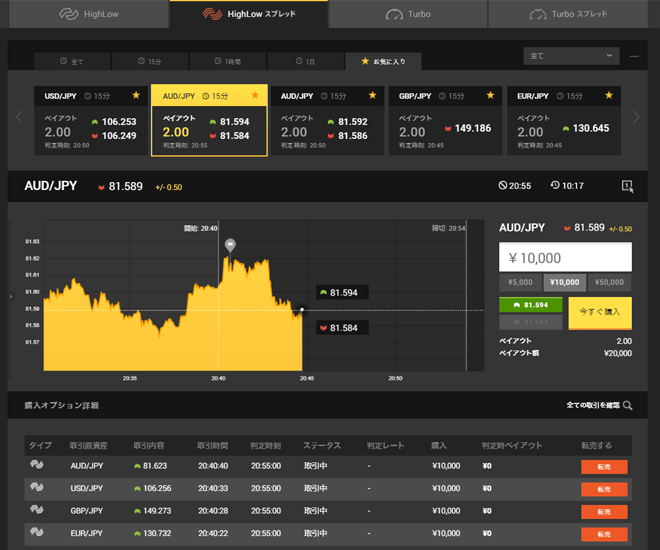Select the GBP/JPY 15分 option card
660x550 pixels.
point(445,121)
